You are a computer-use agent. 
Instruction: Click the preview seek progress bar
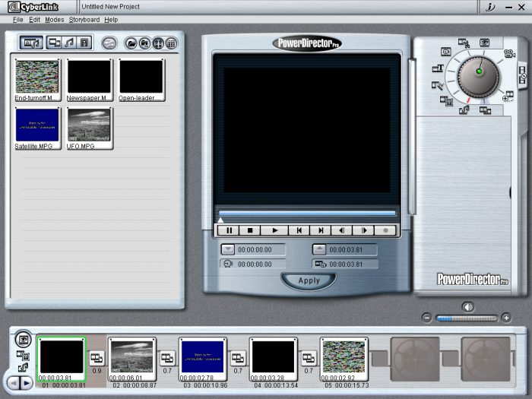[307, 214]
